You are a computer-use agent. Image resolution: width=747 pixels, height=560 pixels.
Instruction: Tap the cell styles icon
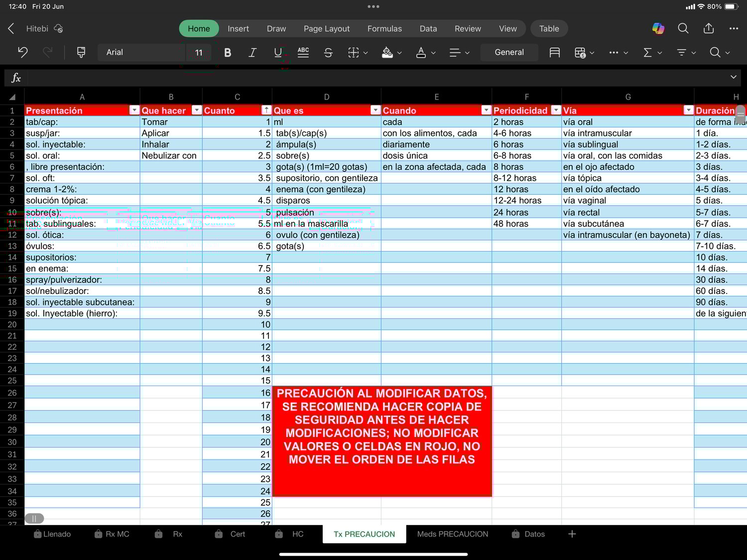(554, 52)
